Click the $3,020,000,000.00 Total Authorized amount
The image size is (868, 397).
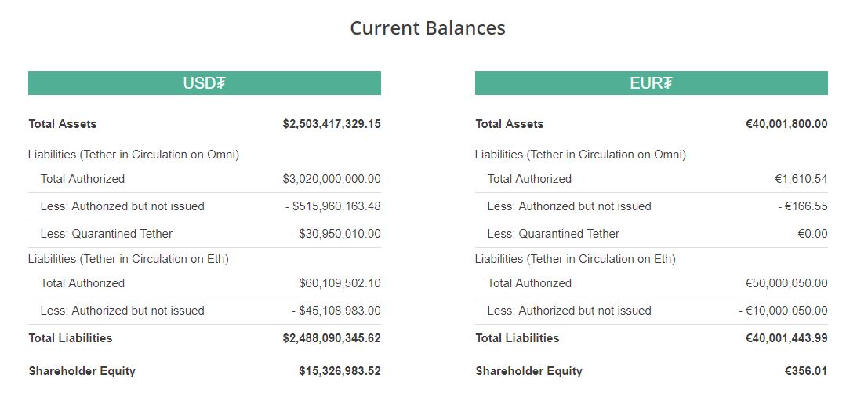click(332, 179)
